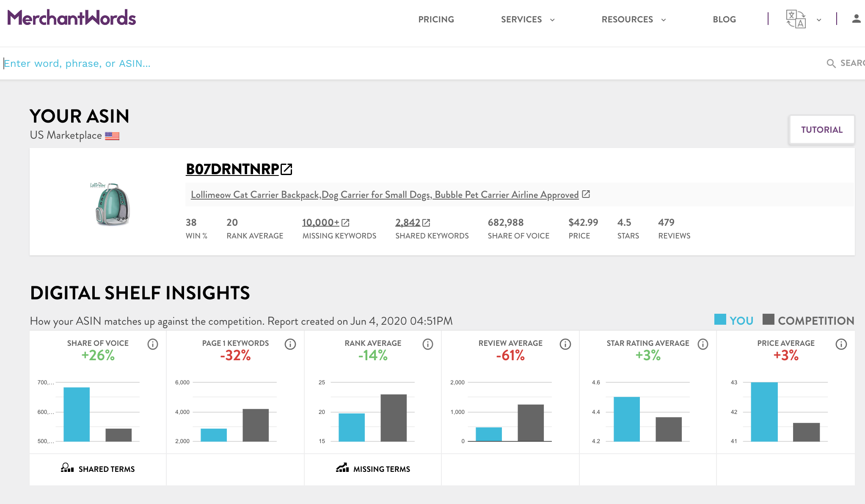This screenshot has width=865, height=504.
Task: Click external link icon after product title
Action: click(586, 194)
